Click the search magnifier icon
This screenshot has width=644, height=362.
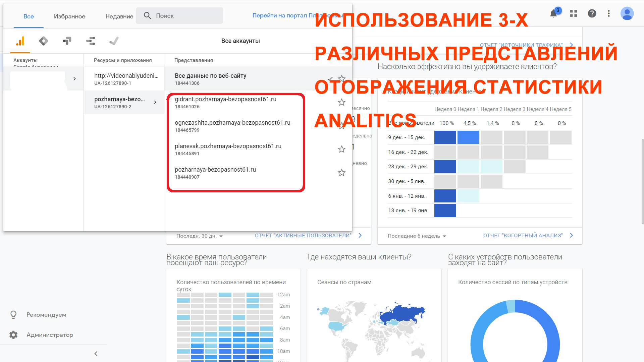click(x=147, y=15)
